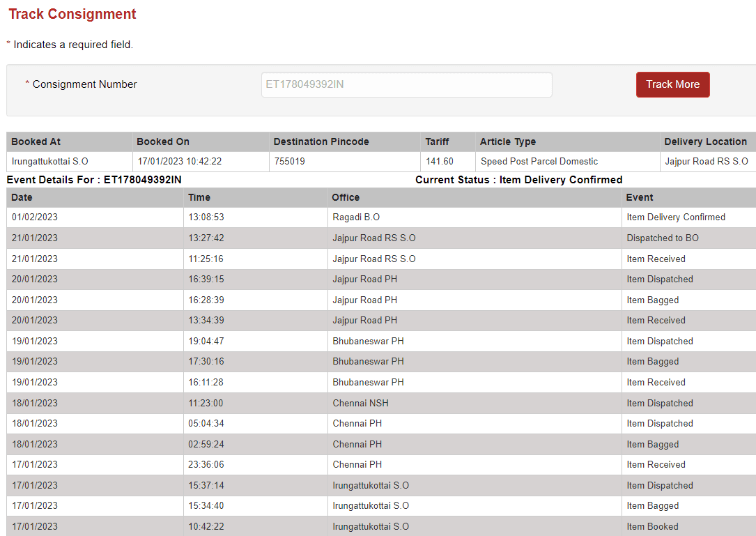The image size is (756, 536).
Task: Focus the Consignment Number input field
Action: [x=406, y=84]
